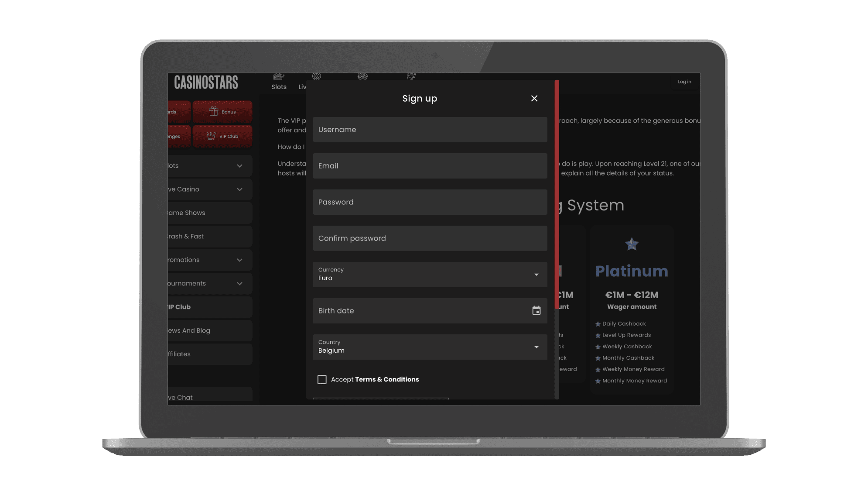This screenshot has width=868, height=495.
Task: Click the Slots icon in top navigation
Action: (279, 77)
